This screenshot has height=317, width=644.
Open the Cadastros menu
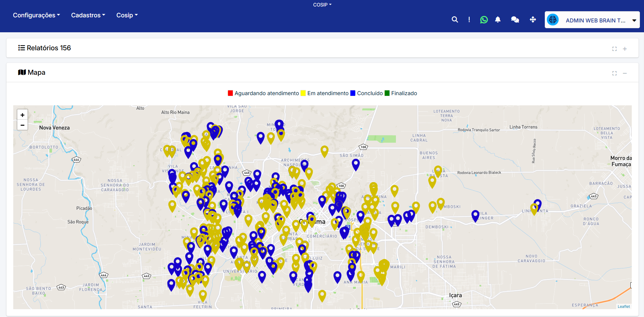pos(88,15)
